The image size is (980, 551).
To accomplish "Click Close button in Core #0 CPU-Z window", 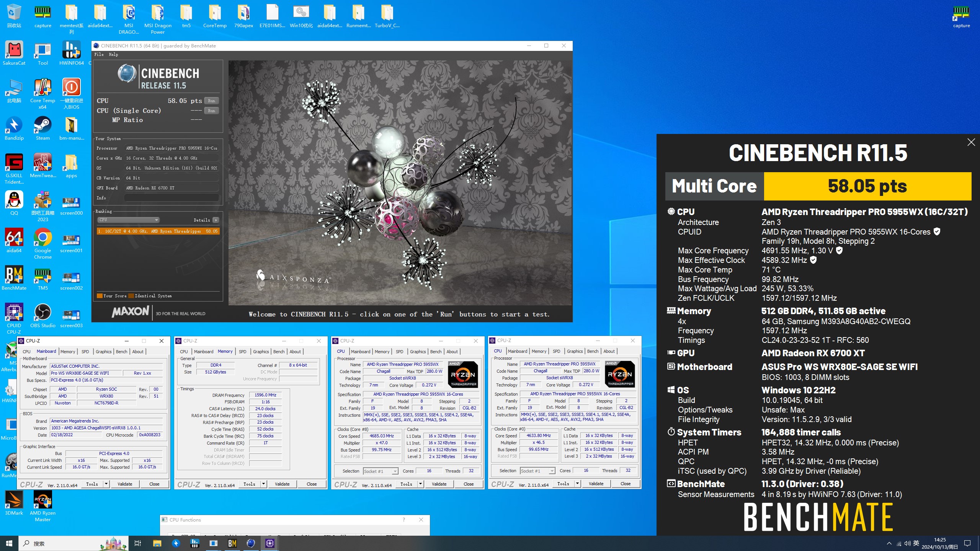I will tap(626, 484).
